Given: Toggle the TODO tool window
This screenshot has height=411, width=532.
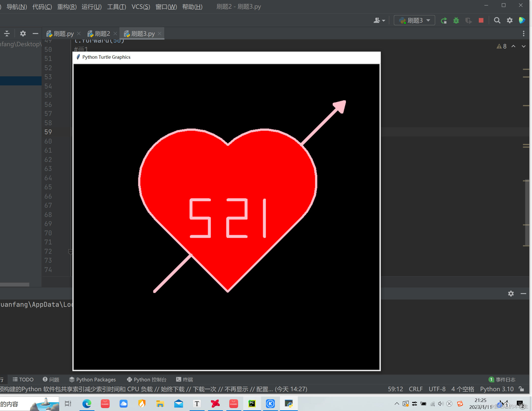Looking at the screenshot, I should [23, 379].
